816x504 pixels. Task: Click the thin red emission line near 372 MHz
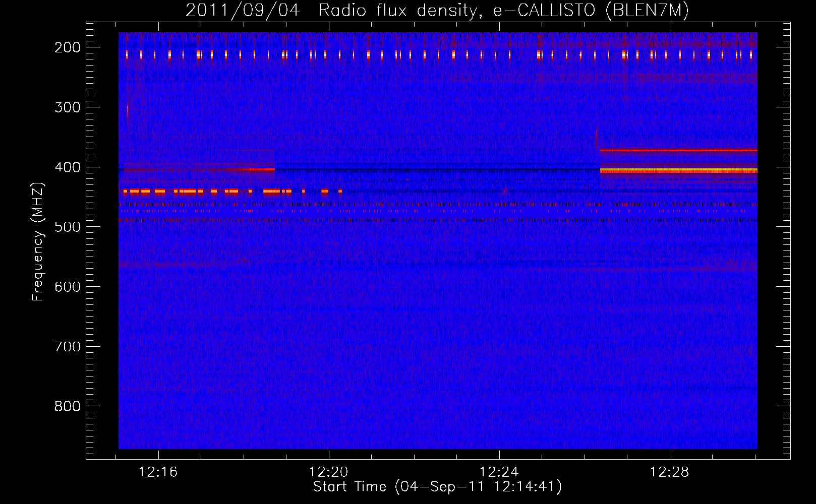click(678, 150)
